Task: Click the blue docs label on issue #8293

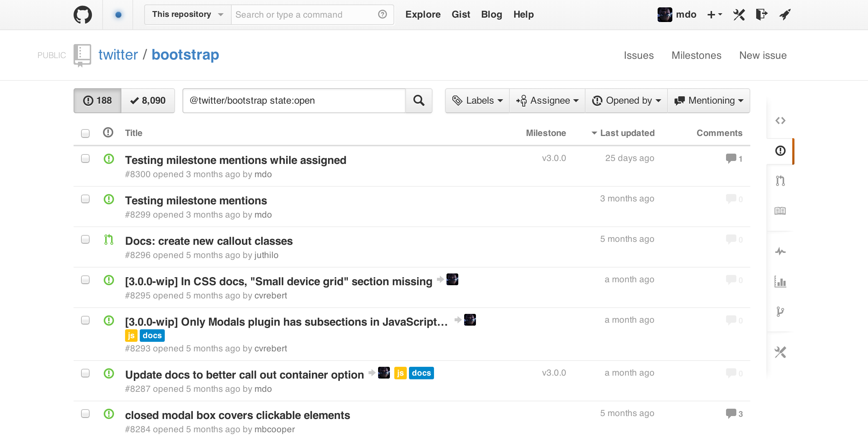Action: pyautogui.click(x=152, y=335)
